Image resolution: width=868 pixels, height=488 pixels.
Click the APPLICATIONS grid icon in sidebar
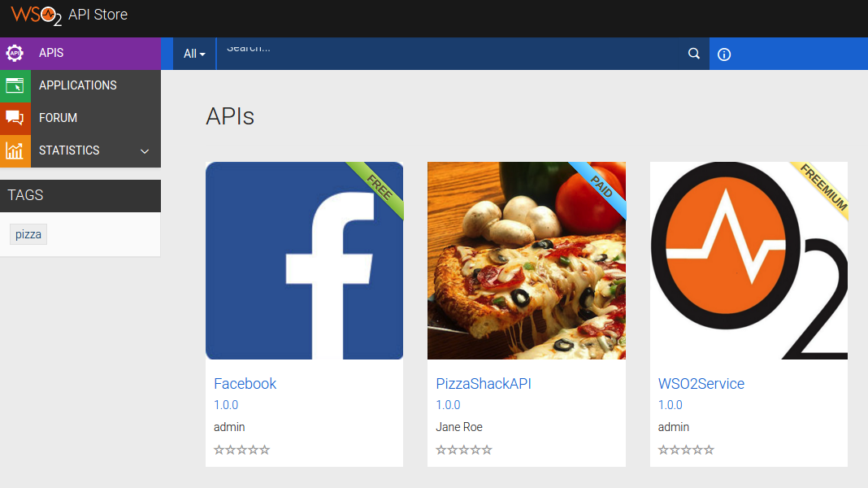[15, 85]
